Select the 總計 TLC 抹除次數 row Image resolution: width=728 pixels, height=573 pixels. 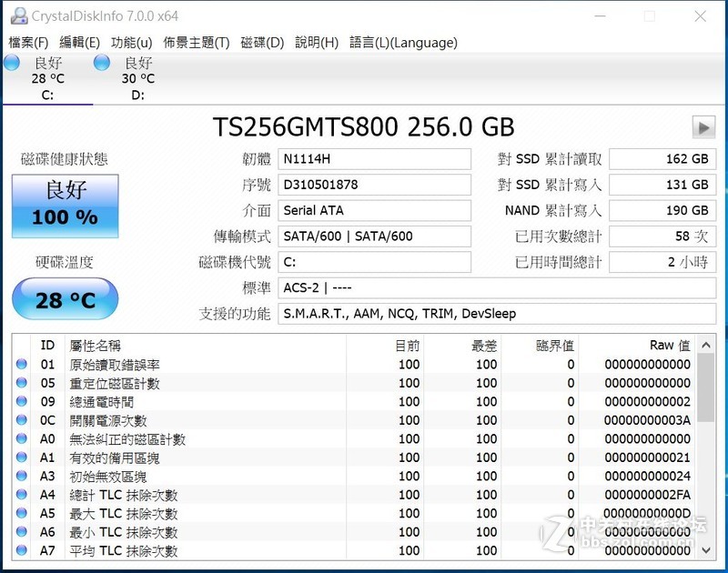point(355,495)
